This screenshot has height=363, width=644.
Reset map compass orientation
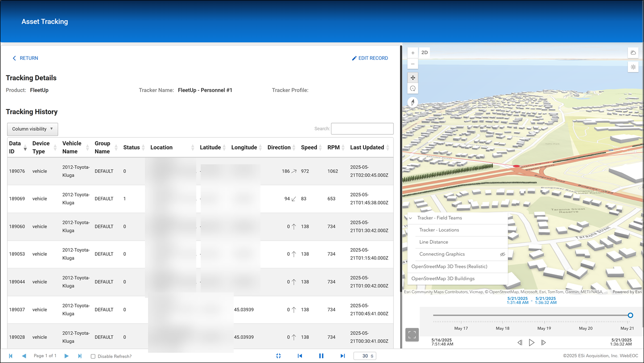[413, 102]
